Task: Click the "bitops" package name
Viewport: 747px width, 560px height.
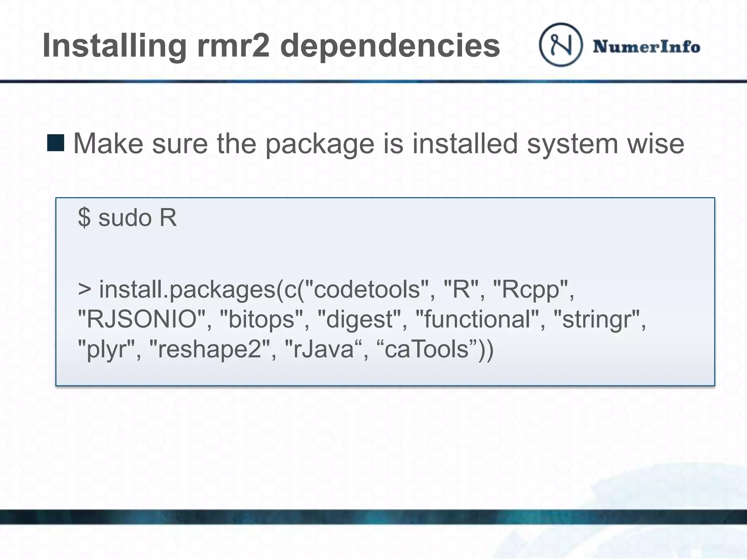Action: click(x=262, y=319)
